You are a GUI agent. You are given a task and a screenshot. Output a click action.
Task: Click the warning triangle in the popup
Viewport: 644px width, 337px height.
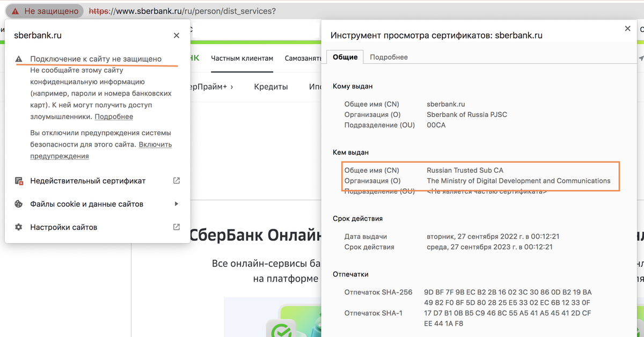point(19,59)
